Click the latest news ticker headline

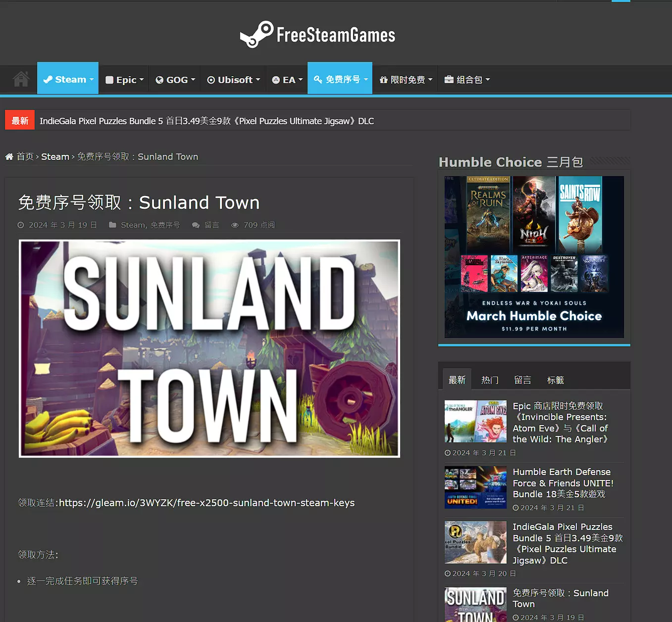tap(207, 121)
